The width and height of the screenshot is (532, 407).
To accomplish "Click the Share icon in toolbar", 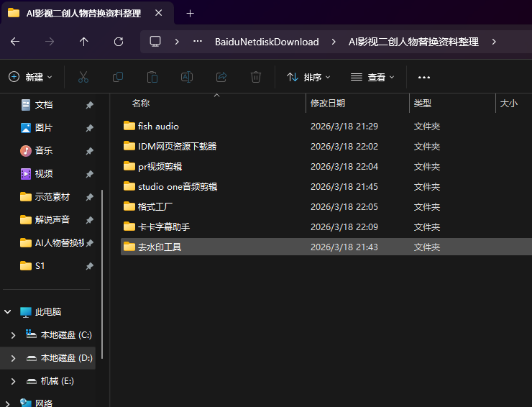I will (221, 77).
